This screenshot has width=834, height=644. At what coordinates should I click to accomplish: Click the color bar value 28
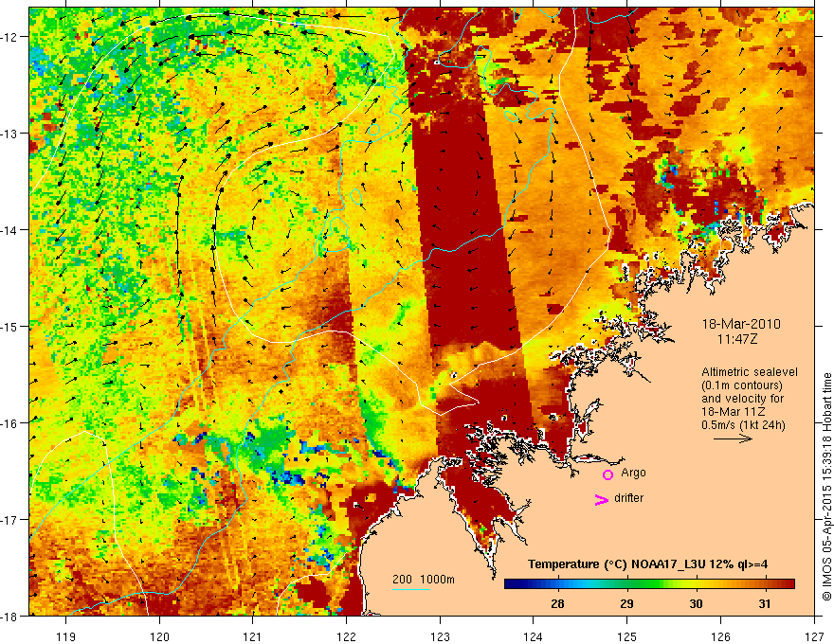[x=557, y=603]
